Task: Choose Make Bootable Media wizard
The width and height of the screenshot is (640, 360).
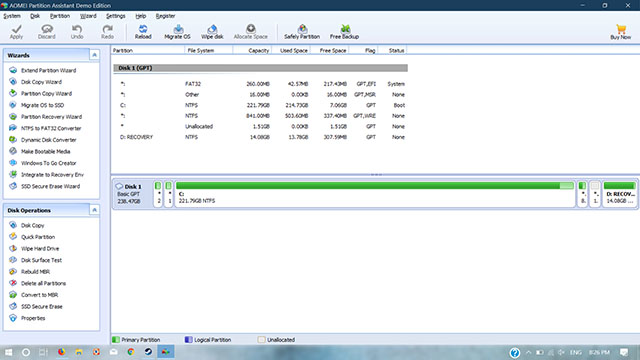Action: 45,151
